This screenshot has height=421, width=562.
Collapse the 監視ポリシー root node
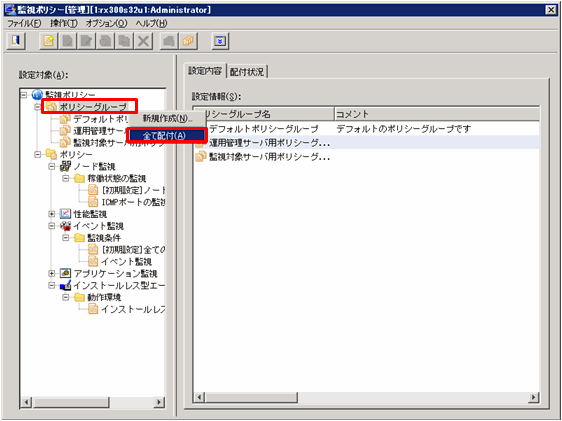point(24,95)
